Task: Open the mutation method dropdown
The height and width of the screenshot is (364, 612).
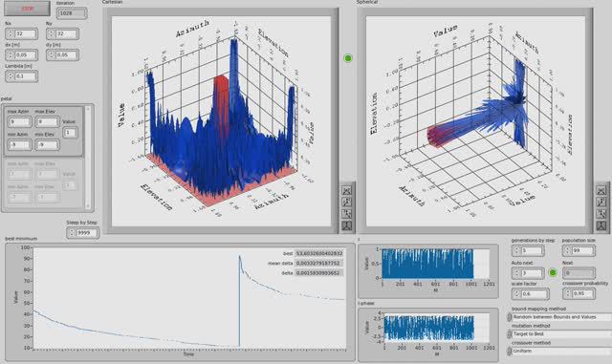Action: click(x=560, y=334)
